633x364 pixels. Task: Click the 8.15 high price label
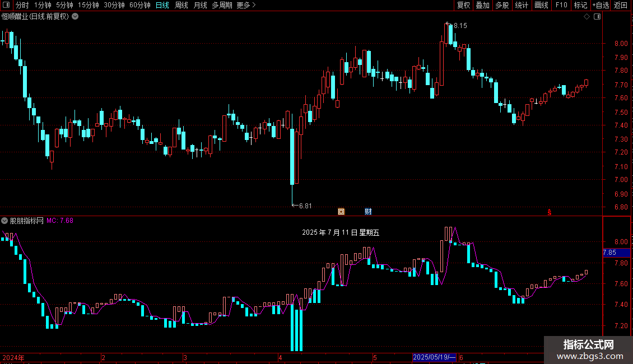pos(460,26)
